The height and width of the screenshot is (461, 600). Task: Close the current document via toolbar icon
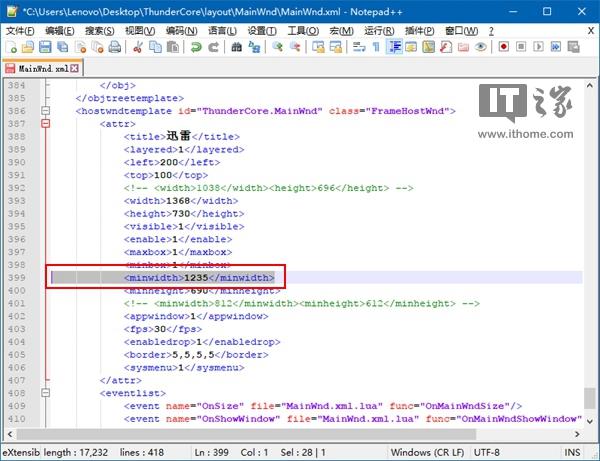80,47
